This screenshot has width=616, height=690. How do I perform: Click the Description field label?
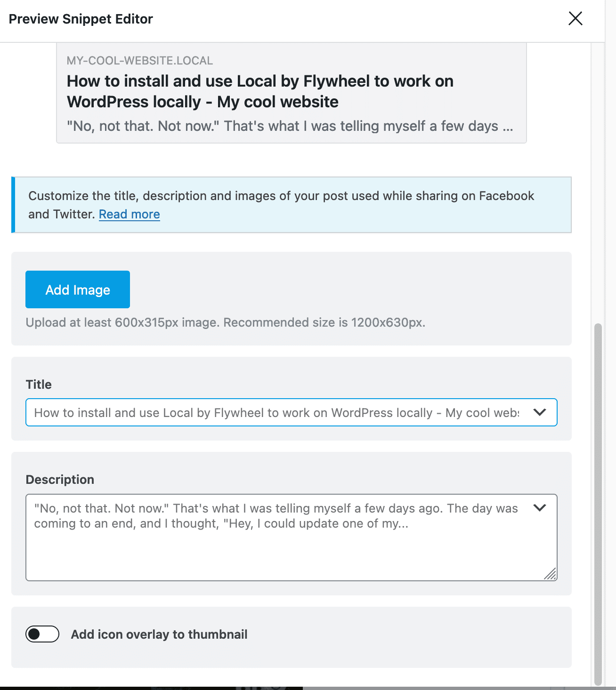coord(60,480)
